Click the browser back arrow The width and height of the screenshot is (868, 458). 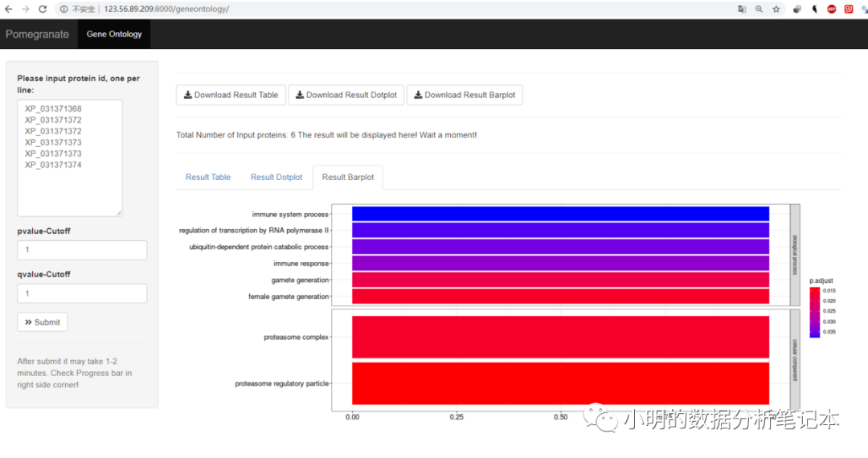tap(8, 9)
